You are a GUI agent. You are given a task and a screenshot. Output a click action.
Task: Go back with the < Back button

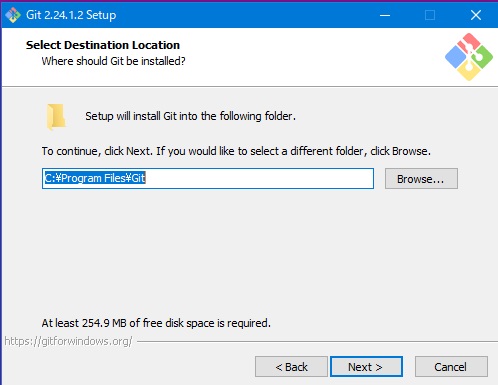tap(291, 367)
